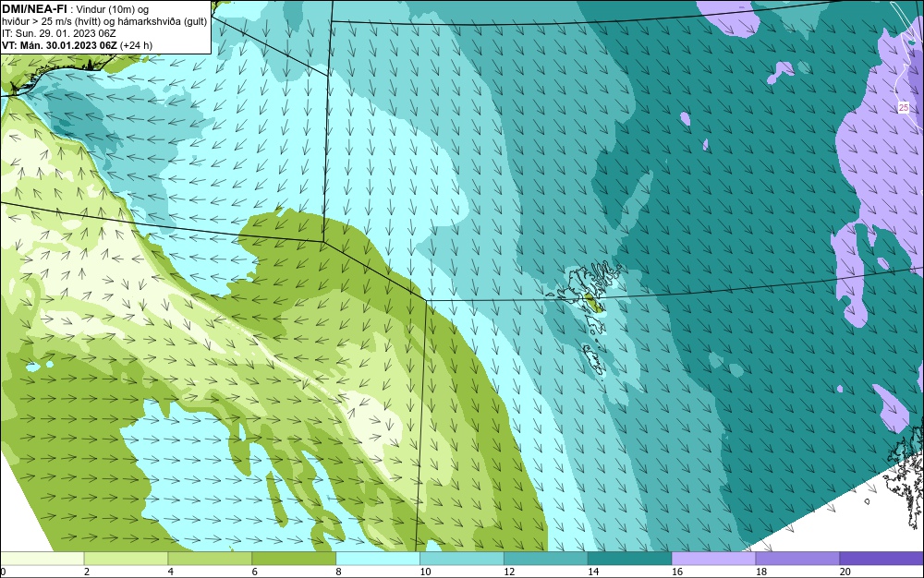Click the legend scale label '6'
The image size is (924, 578).
[x=255, y=572]
